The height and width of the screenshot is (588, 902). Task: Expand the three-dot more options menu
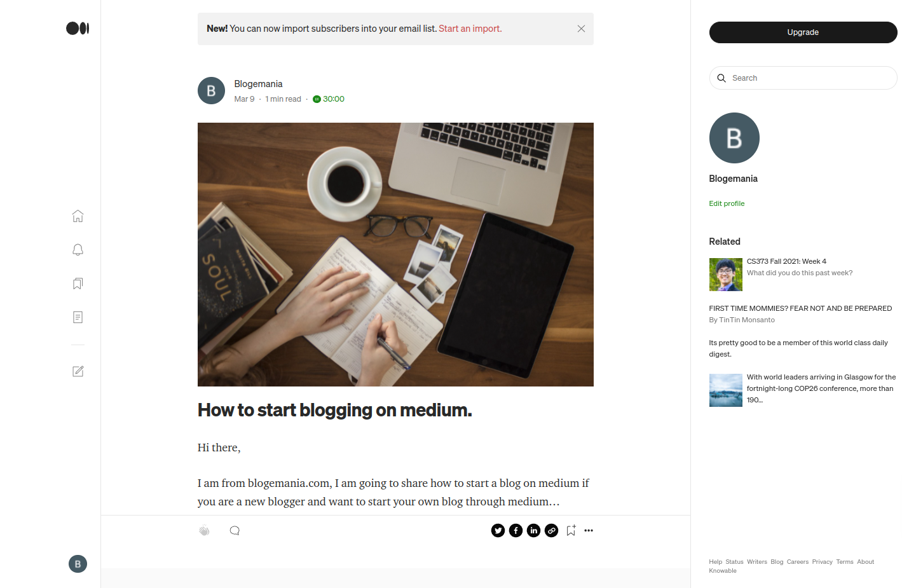tap(589, 530)
